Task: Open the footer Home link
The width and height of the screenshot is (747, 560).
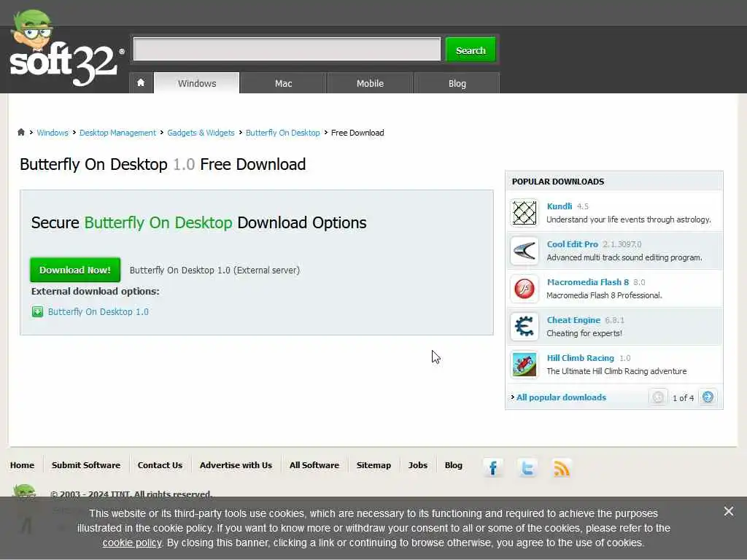Action: [x=22, y=465]
